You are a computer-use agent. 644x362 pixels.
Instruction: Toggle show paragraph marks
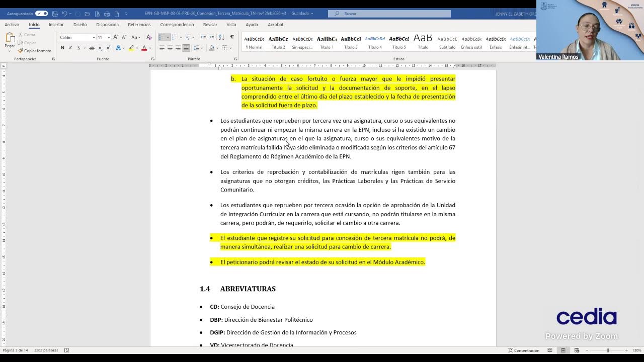coord(231,37)
